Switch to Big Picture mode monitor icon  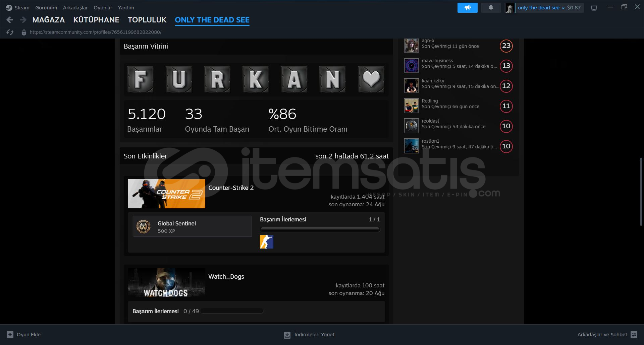[594, 8]
